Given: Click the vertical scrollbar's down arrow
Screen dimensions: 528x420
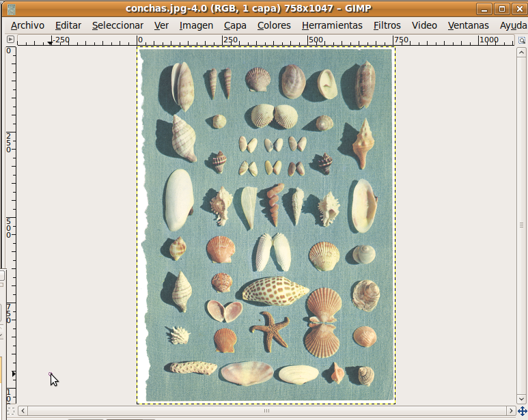Looking at the screenshot, I should [x=523, y=398].
